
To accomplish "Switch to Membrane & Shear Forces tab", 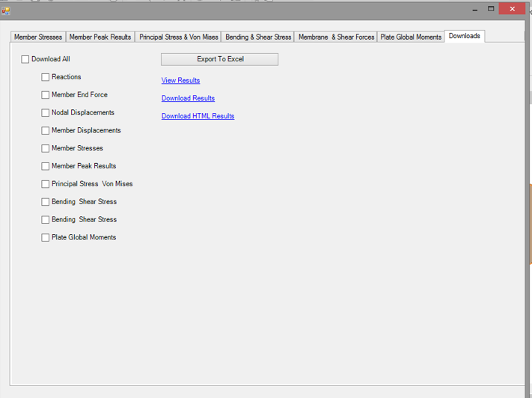I will tap(336, 37).
